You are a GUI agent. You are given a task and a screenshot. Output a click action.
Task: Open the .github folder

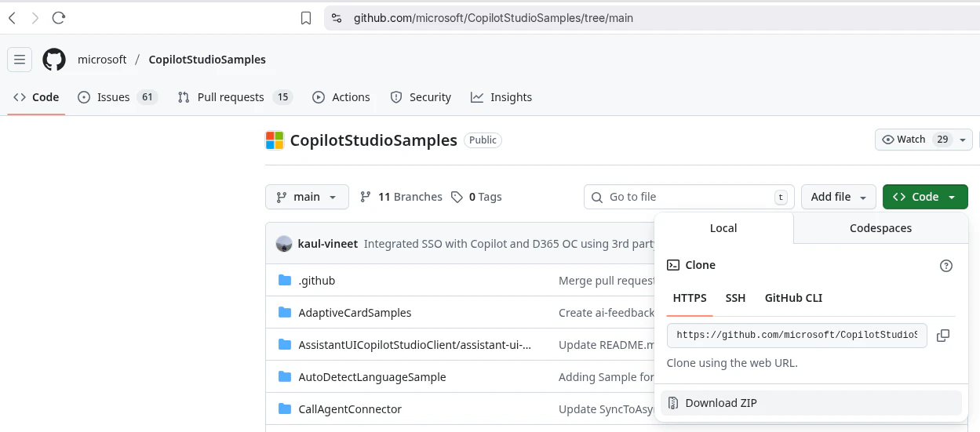pyautogui.click(x=317, y=281)
